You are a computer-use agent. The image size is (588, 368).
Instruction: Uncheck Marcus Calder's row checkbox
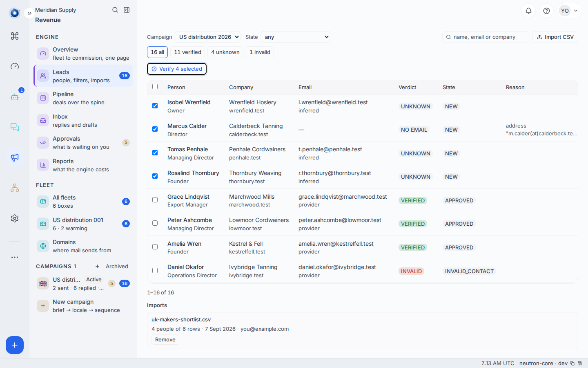155,129
